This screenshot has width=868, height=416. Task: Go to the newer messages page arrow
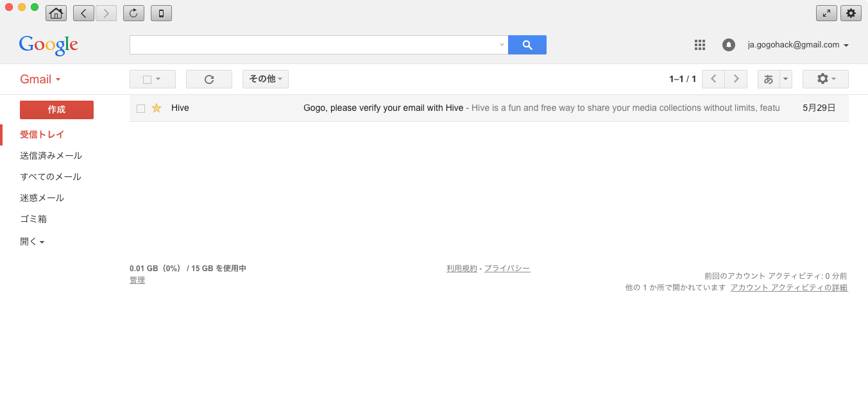[x=713, y=79]
